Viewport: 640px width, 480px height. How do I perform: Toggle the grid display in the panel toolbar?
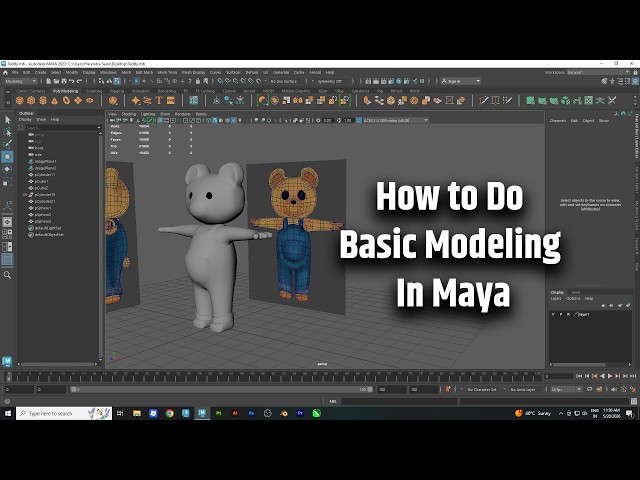pos(160,120)
